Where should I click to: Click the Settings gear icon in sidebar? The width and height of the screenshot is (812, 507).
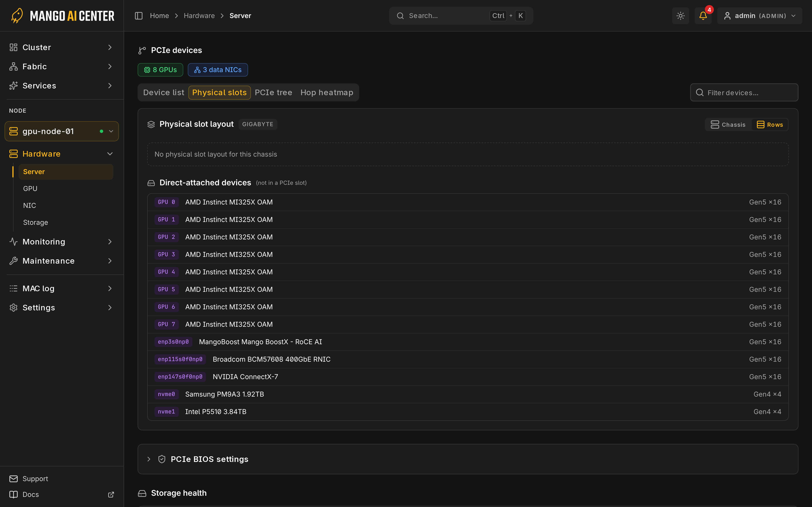pos(13,308)
